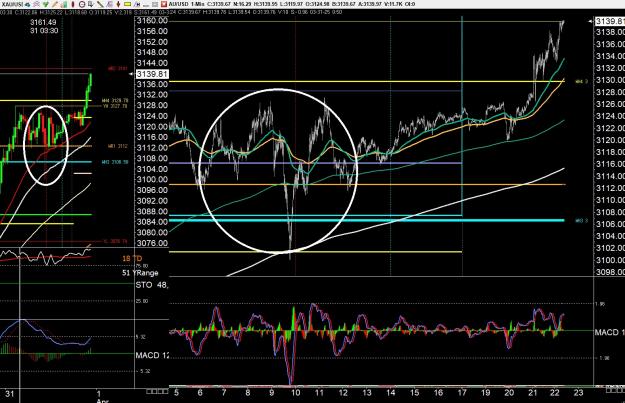The width and height of the screenshot is (625, 403).
Task: Click the 51 YRange label
Action: (x=140, y=273)
